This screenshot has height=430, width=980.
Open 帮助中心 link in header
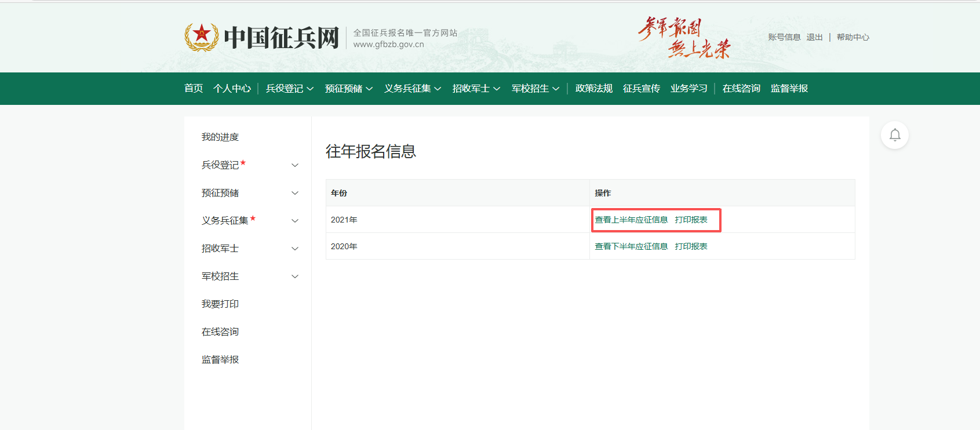coord(853,37)
